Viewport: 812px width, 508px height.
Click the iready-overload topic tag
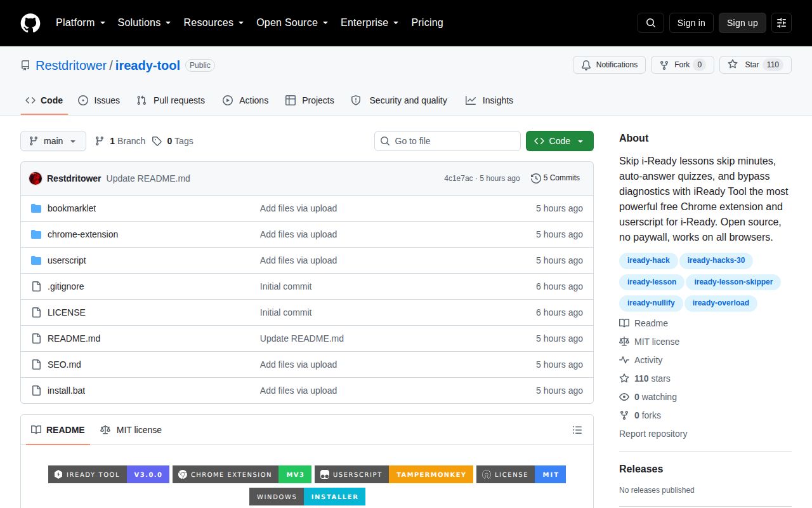pos(721,303)
